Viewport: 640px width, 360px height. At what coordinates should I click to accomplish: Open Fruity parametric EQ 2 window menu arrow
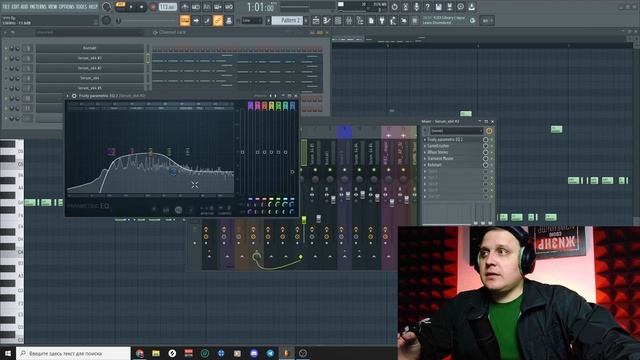tap(68, 96)
